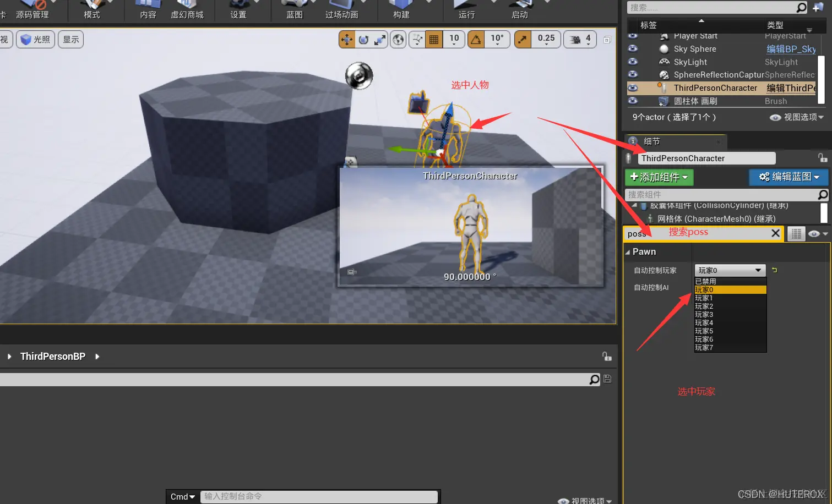Click 启动 launch toolbar item
The width and height of the screenshot is (832, 504).
pos(520,11)
